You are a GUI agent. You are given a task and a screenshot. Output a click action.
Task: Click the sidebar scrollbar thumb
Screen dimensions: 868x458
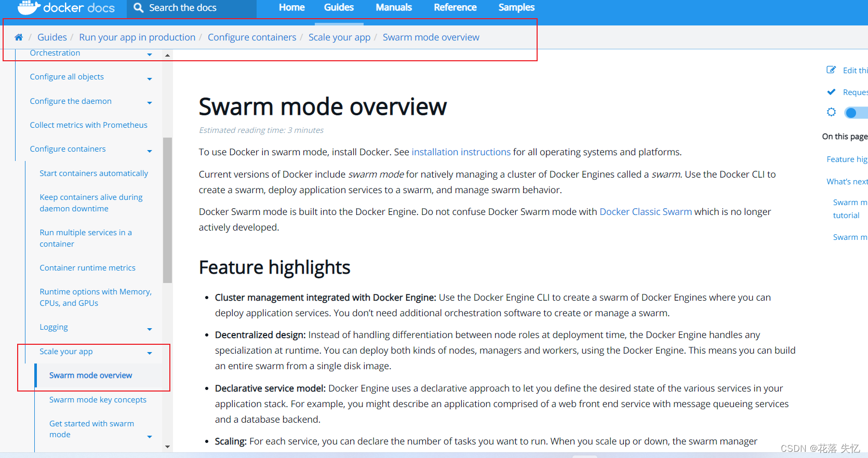pos(167,210)
